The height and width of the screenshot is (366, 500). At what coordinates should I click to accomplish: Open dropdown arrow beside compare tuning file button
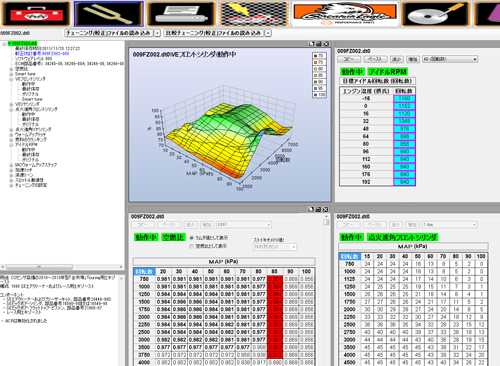pyautogui.click(x=268, y=33)
